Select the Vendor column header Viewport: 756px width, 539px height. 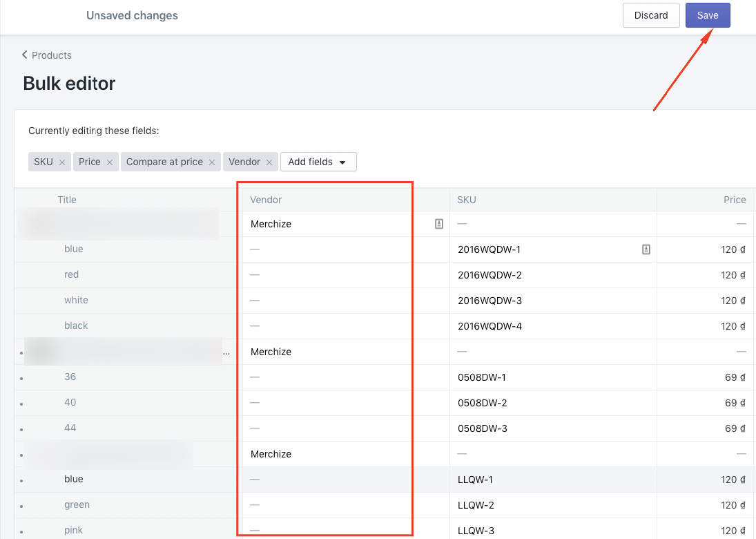coord(266,200)
